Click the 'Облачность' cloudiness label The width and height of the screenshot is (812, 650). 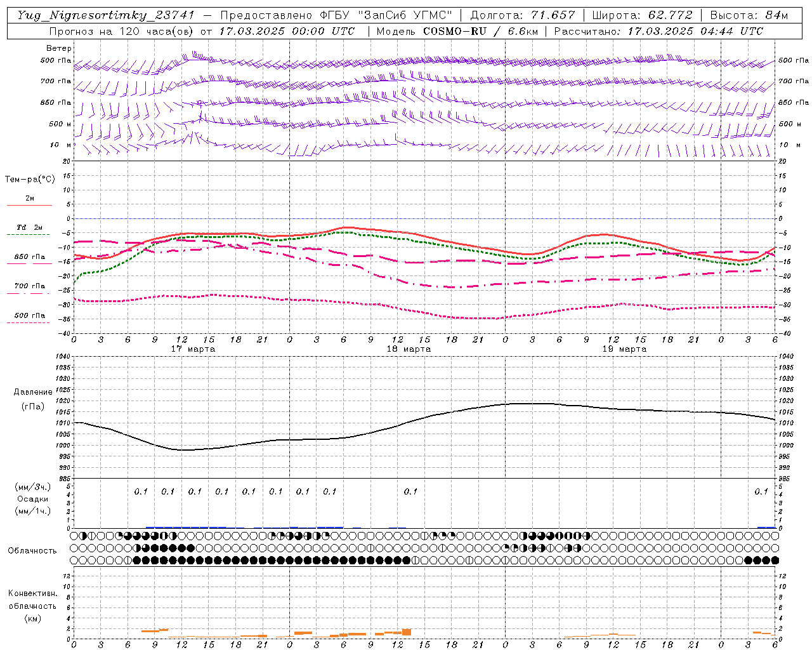tap(32, 551)
